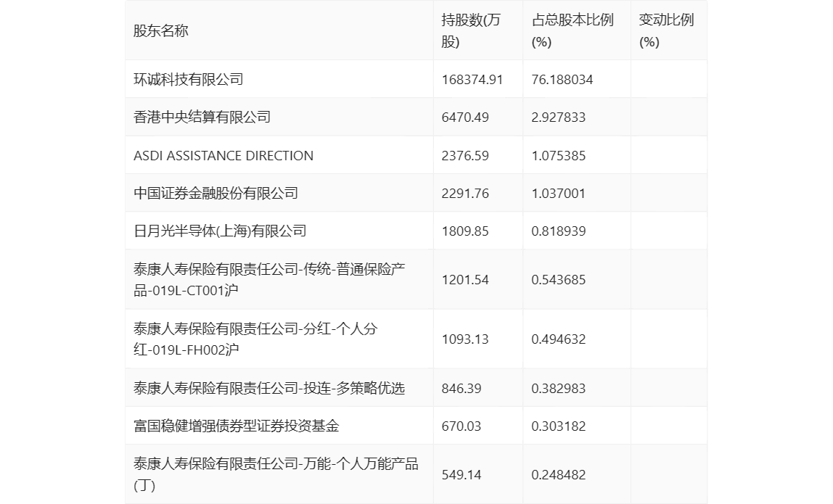The width and height of the screenshot is (833, 504).
Task: Select 泰康人寿 分红-个人分红 shareholder name
Action: 255,339
